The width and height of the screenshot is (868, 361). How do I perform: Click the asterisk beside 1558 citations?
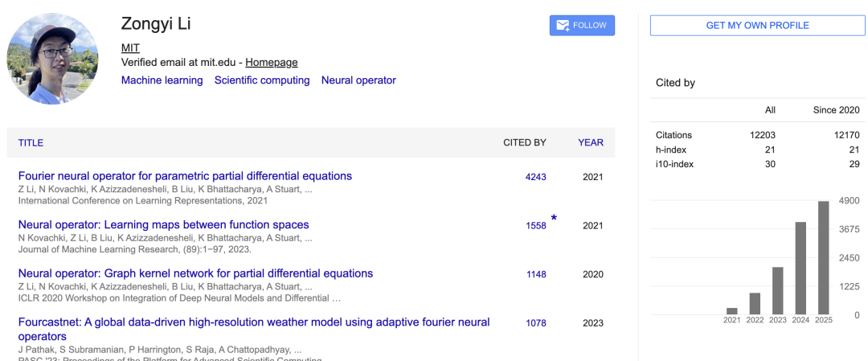[553, 219]
